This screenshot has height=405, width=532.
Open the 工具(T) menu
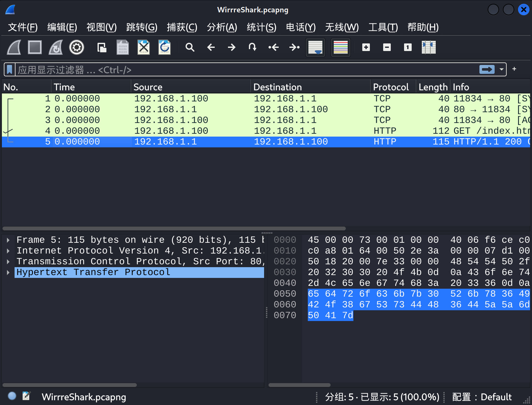383,27
